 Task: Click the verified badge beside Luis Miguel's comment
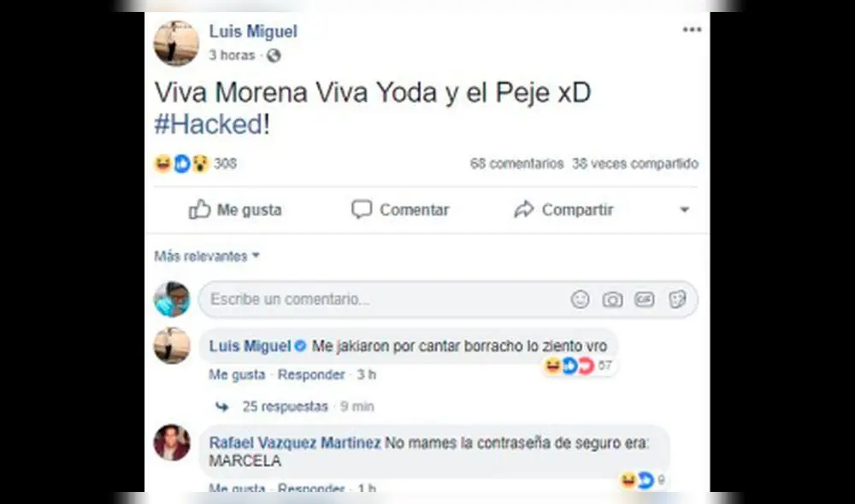pos(298,346)
